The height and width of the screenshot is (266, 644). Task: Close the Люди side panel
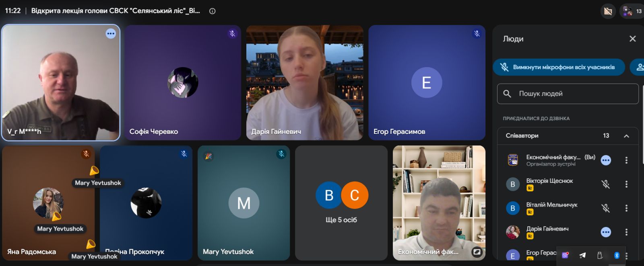point(632,39)
